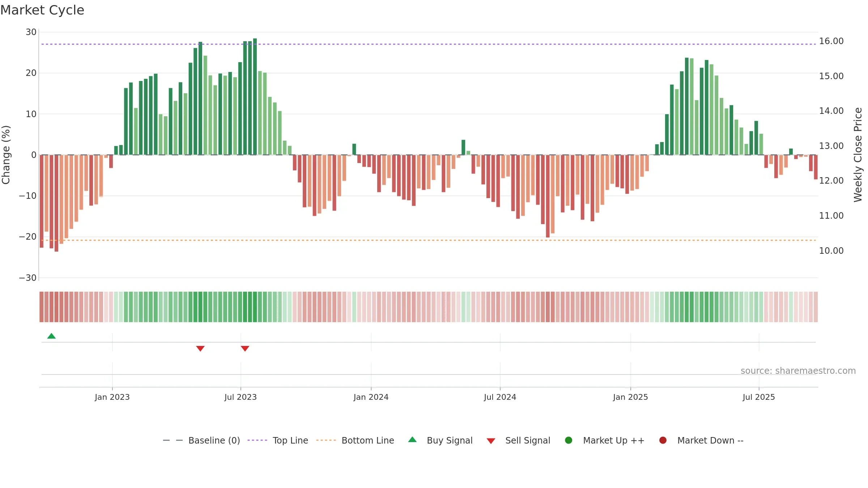
Task: Click the Jul 2024 axis label
Action: click(x=500, y=397)
